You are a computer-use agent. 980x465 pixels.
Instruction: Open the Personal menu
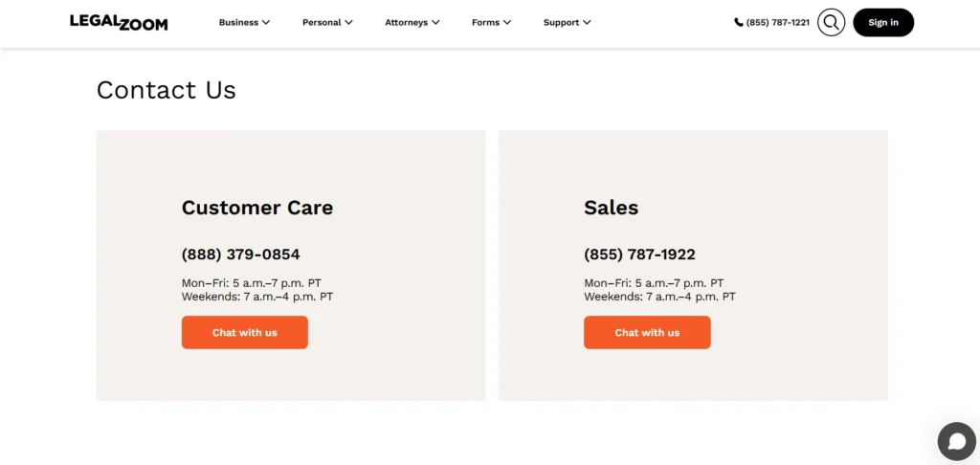tap(322, 22)
